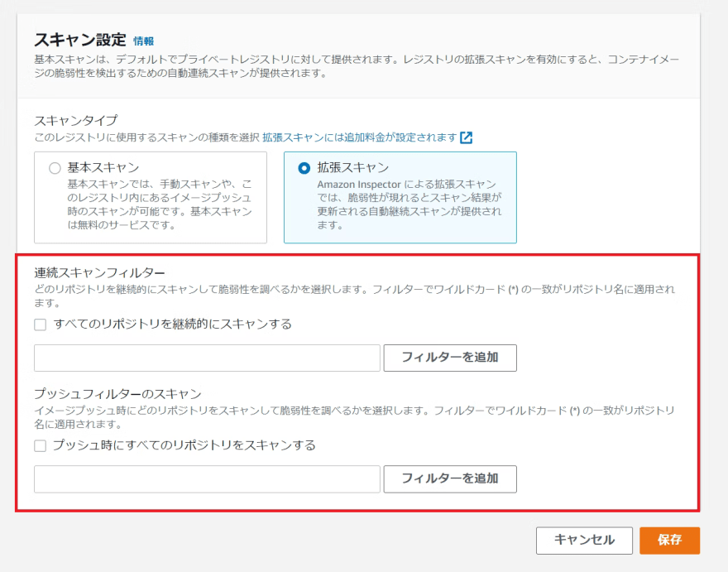728x572 pixels.
Task: Click the スキャン設定 heading
Action: 80,40
